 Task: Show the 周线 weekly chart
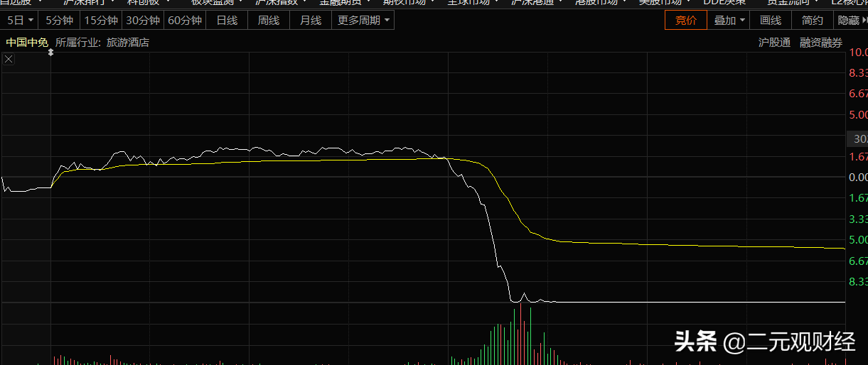[269, 21]
